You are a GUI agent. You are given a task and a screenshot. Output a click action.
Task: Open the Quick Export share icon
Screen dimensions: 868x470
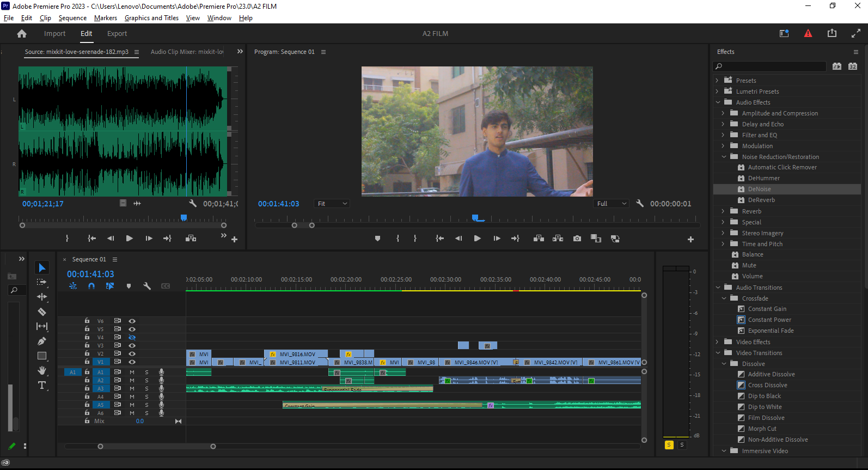(832, 33)
